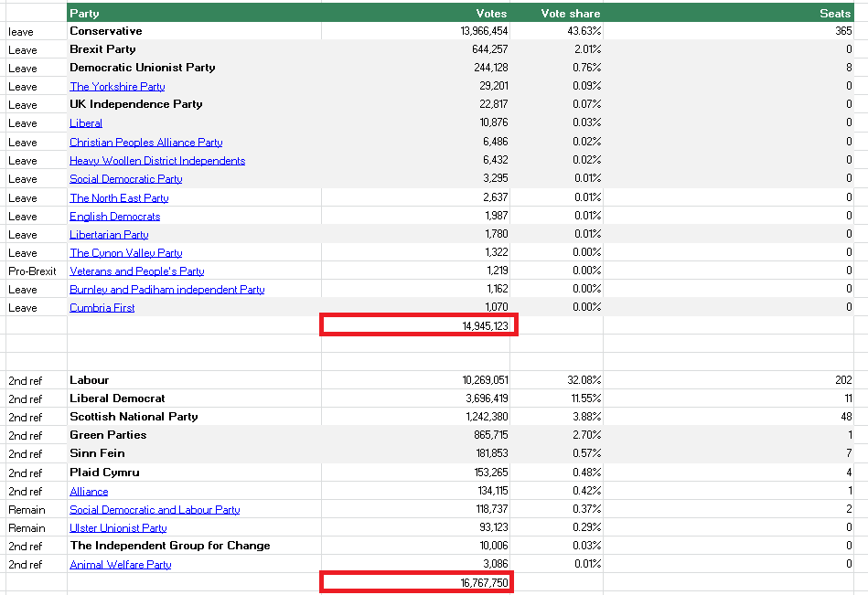Viewport: 868px width, 595px height.
Task: Open Cumbria First link
Action: click(x=102, y=307)
